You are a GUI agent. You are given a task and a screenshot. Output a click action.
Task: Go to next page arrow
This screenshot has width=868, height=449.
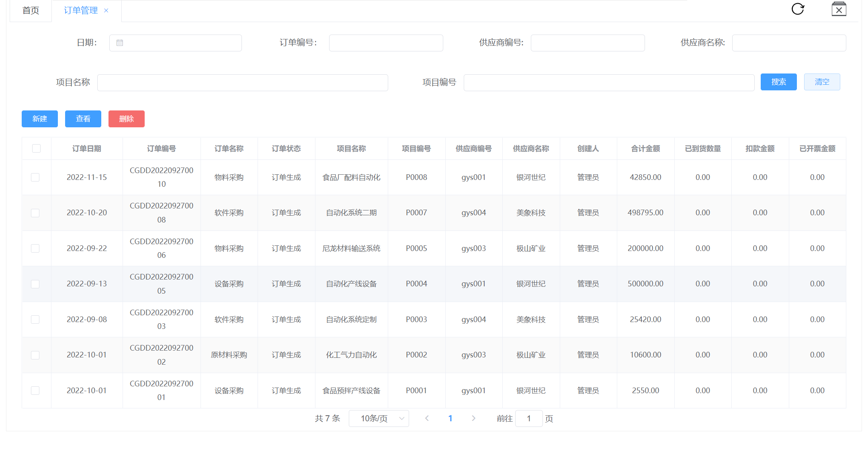click(x=473, y=418)
